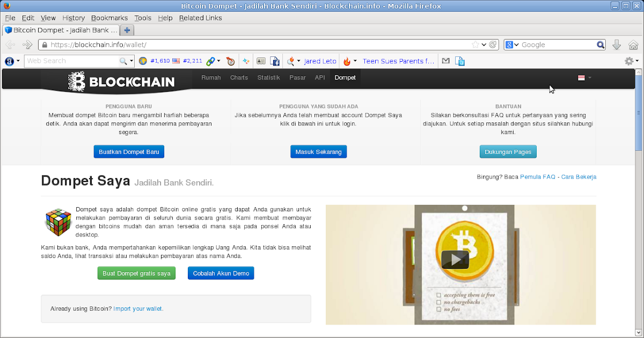Viewport: 644px width, 338px height.
Task: Click the toolbar settings gear icon
Action: tap(629, 61)
